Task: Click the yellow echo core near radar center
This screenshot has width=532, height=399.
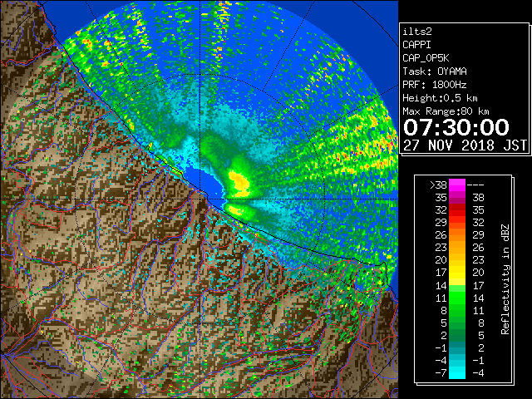Action: 239,183
